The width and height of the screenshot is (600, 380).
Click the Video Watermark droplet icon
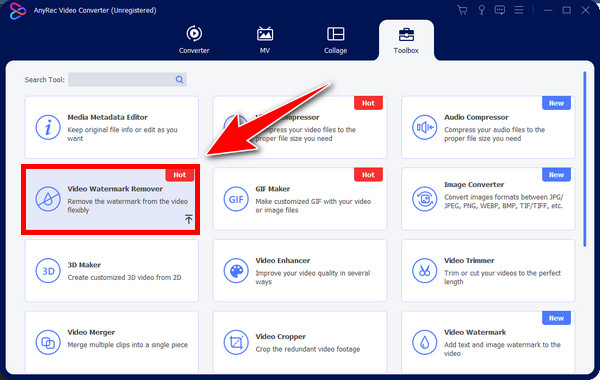[x=424, y=342]
